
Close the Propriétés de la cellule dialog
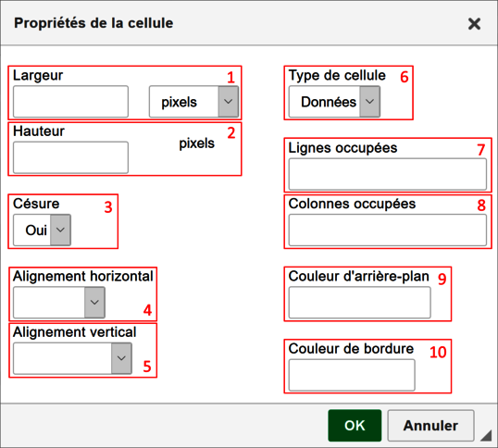point(474,24)
